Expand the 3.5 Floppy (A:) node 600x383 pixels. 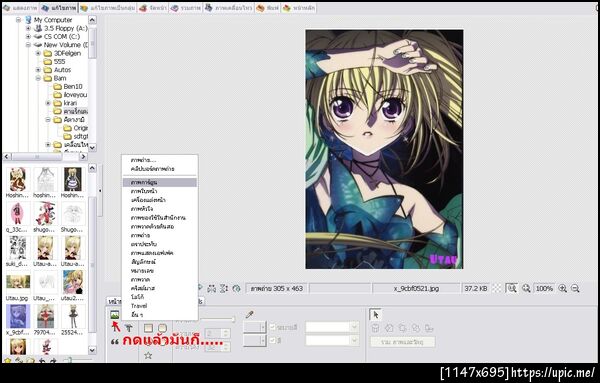coord(28,28)
